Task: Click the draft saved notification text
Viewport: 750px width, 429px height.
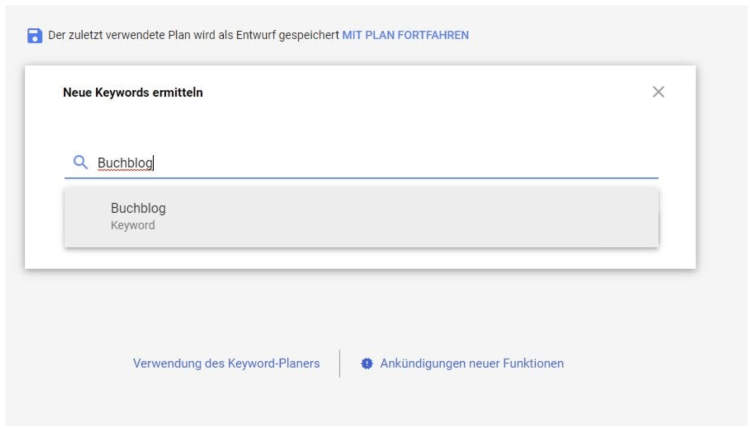Action: click(x=193, y=35)
